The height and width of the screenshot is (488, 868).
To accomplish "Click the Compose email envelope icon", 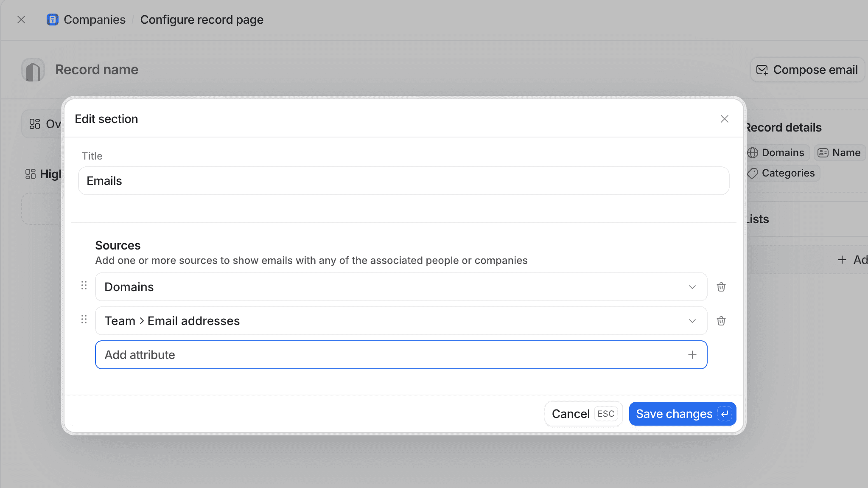I will (762, 70).
